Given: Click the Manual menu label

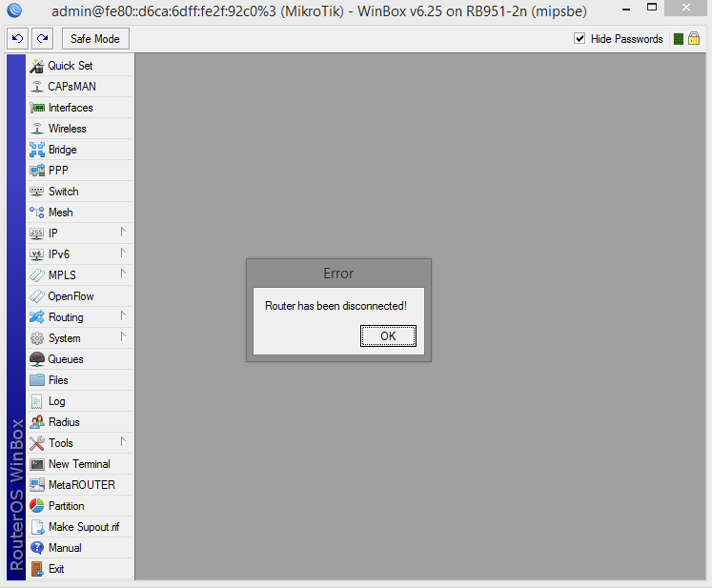Looking at the screenshot, I should [x=65, y=548].
